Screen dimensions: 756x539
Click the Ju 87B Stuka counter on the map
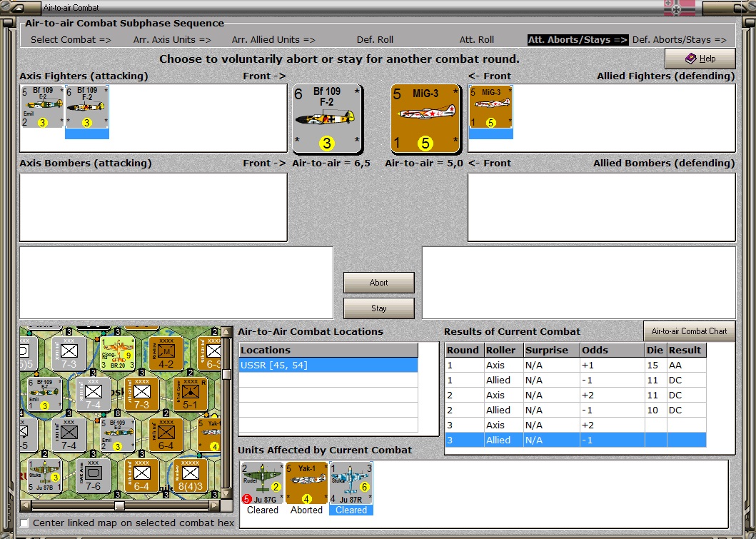(44, 476)
